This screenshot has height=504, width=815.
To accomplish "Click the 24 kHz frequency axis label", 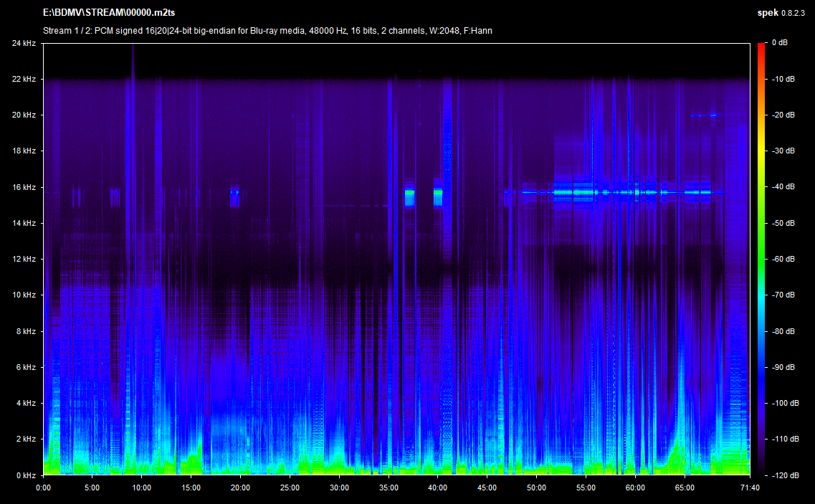I will pos(24,43).
